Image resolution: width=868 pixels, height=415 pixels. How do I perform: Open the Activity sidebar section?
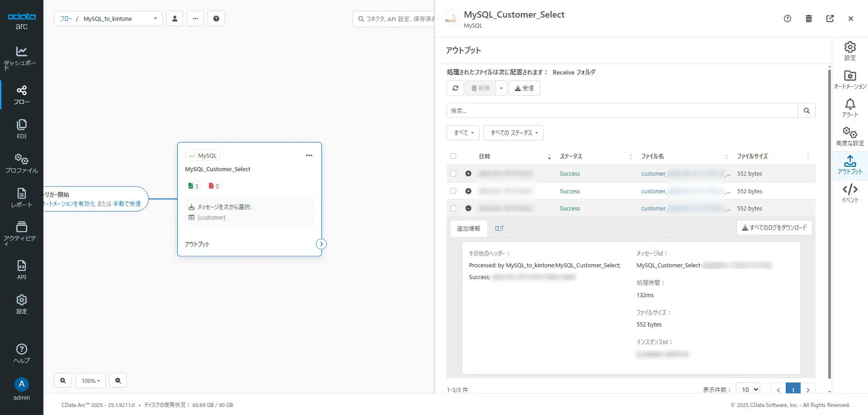click(x=21, y=233)
